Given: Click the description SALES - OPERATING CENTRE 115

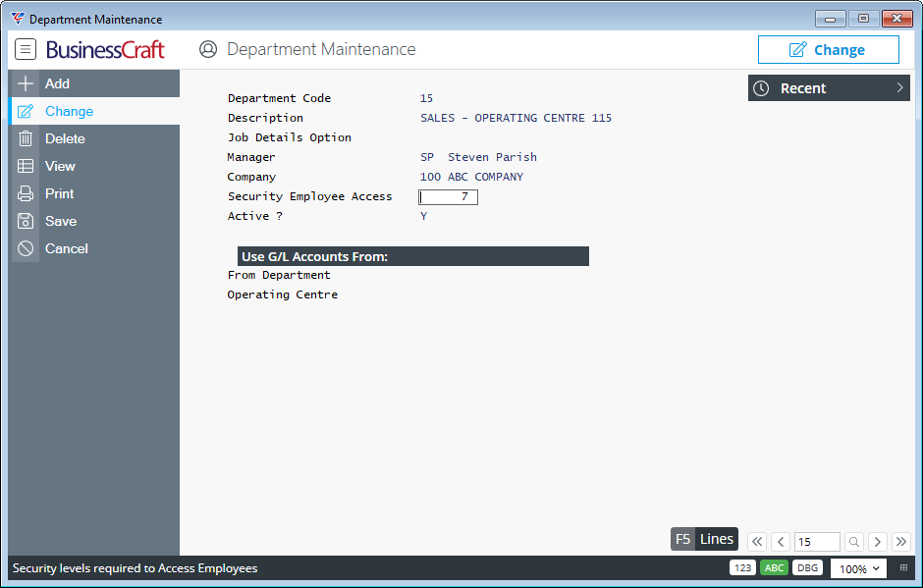Looking at the screenshot, I should click(516, 118).
